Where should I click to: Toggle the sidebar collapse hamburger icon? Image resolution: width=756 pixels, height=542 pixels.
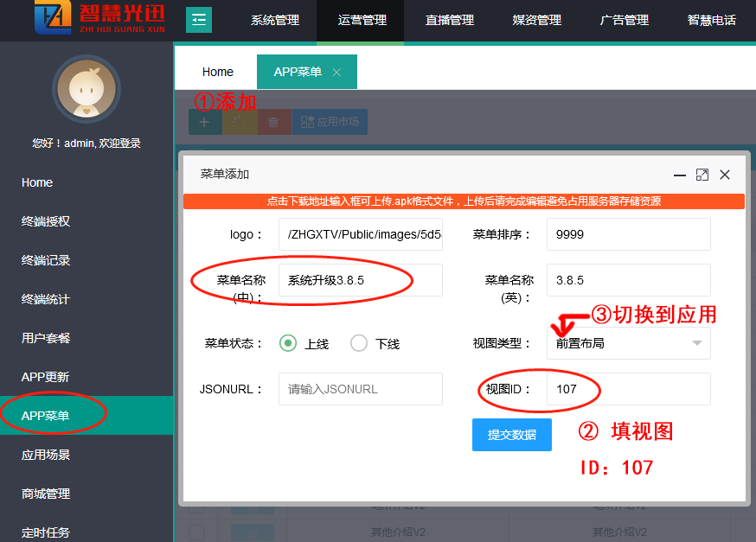pos(199,19)
